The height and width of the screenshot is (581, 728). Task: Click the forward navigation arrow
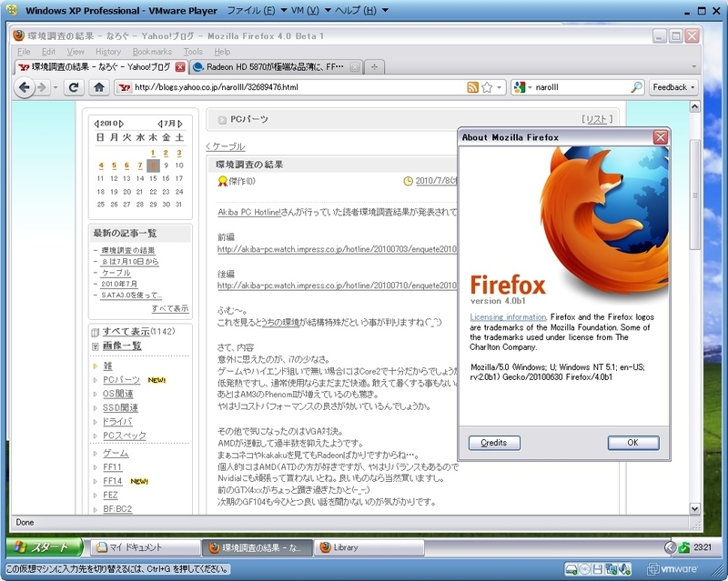42,87
